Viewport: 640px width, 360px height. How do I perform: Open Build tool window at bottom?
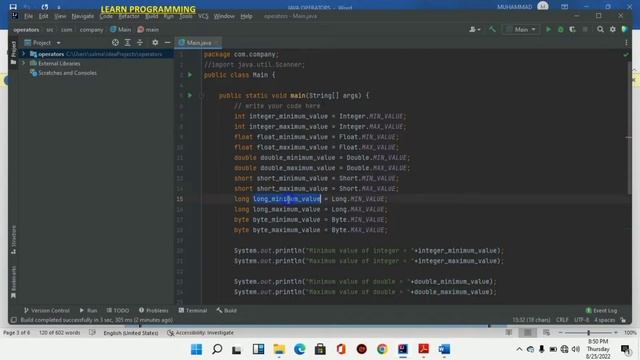(227, 311)
